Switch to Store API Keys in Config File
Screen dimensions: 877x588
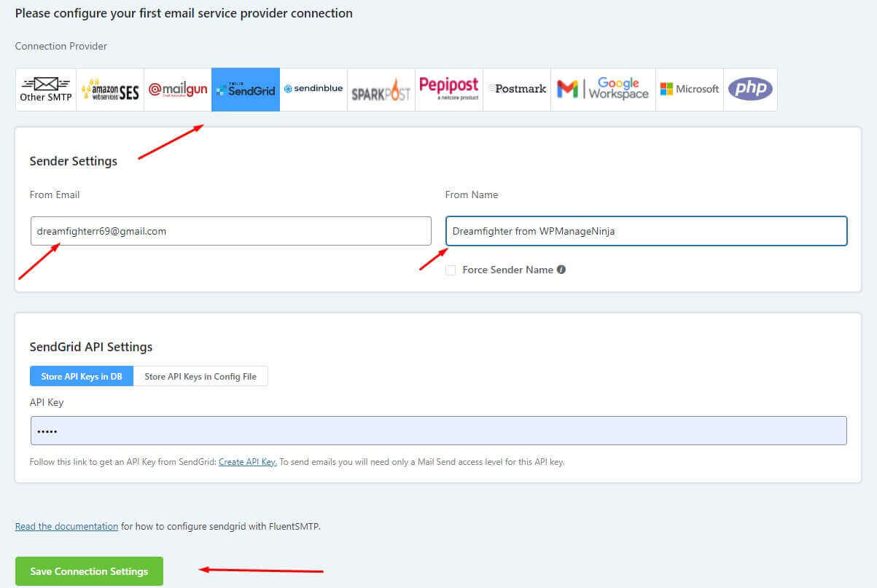pos(200,376)
